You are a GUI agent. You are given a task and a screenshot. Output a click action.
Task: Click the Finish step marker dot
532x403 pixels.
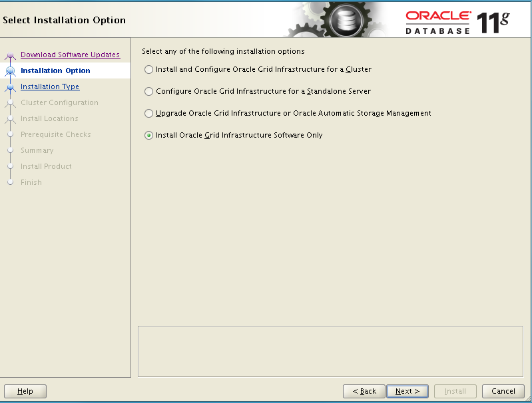[x=10, y=182]
